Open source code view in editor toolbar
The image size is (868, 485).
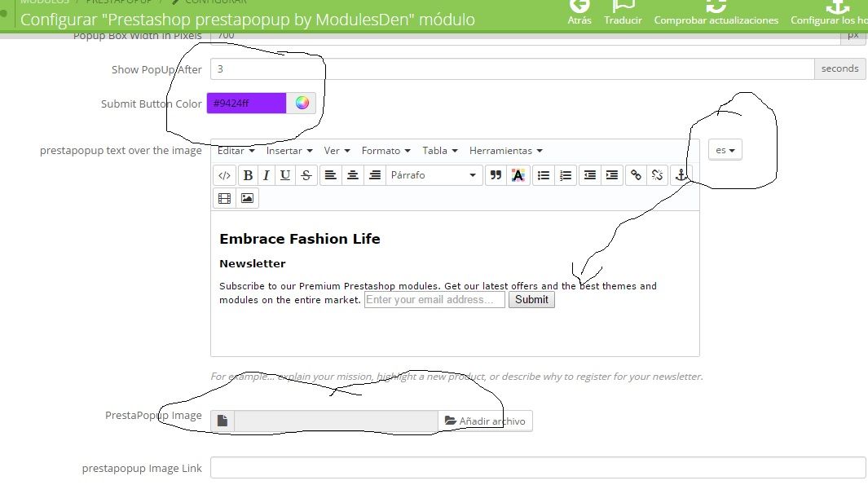point(224,175)
